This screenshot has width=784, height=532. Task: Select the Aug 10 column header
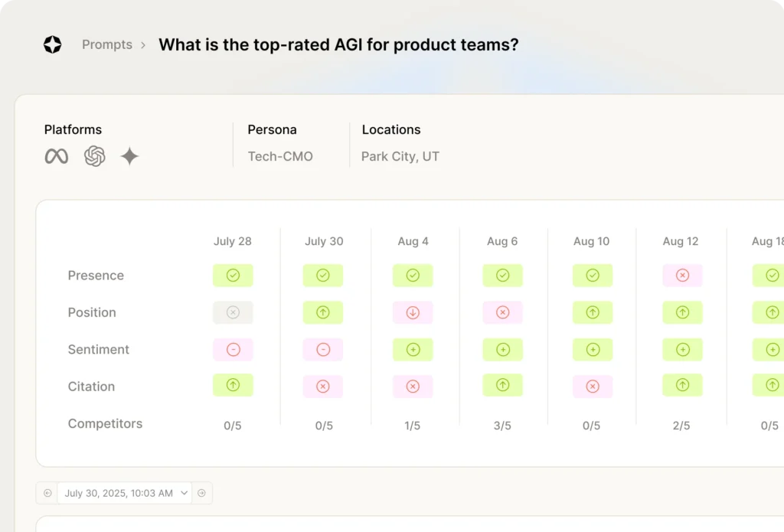pos(591,241)
